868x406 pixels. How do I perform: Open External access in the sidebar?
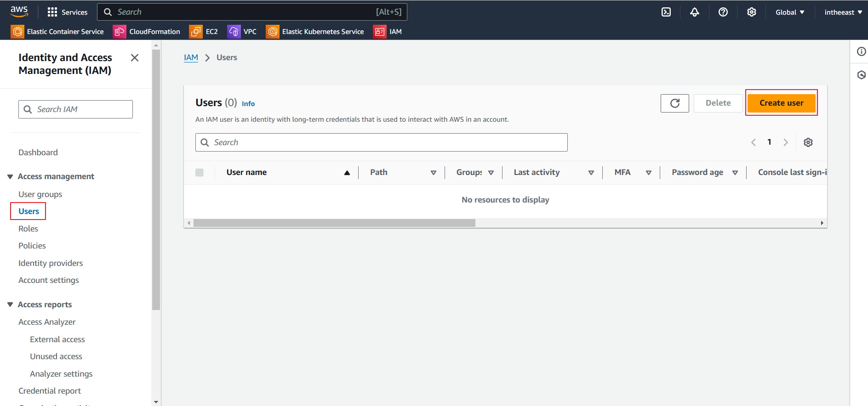click(57, 339)
